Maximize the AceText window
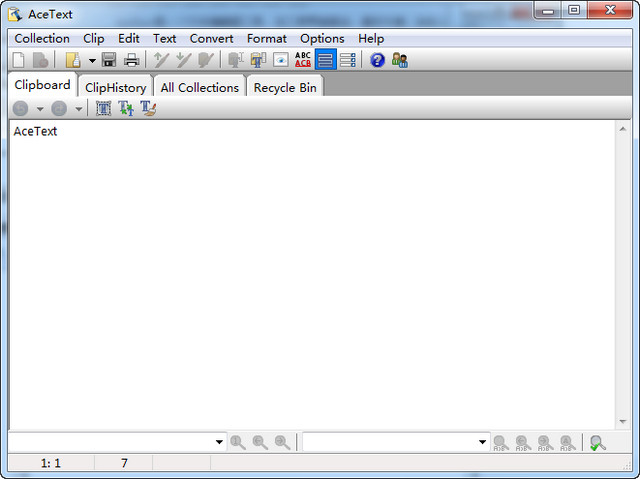This screenshot has height=479, width=640. coord(574,11)
